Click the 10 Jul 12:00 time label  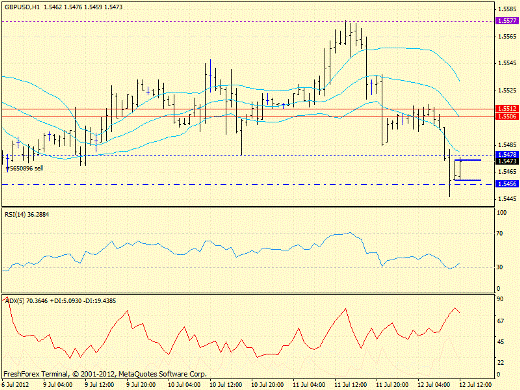tap(225, 384)
